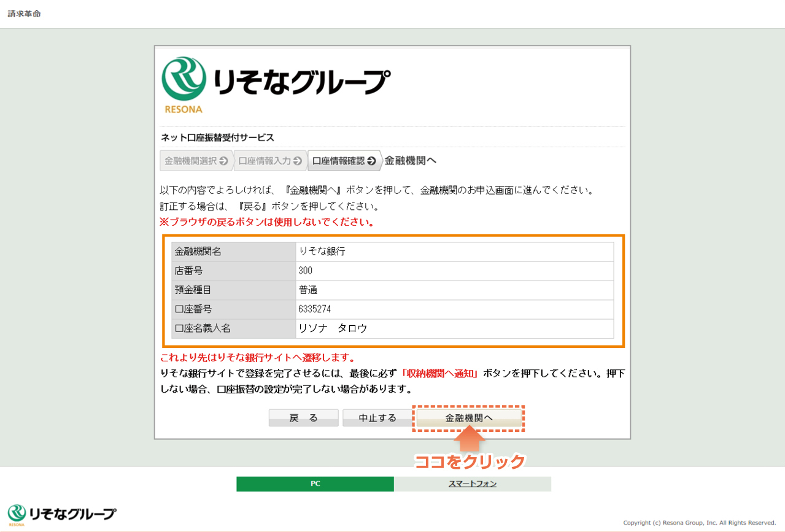Click the 店番号 label cell
Image resolution: width=785 pixels, height=532 pixels.
point(233,271)
